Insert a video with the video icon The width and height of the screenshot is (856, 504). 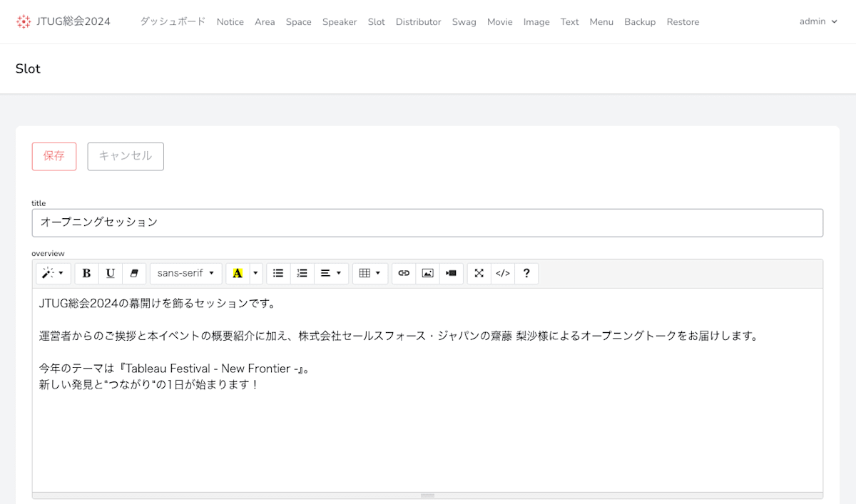click(x=451, y=273)
